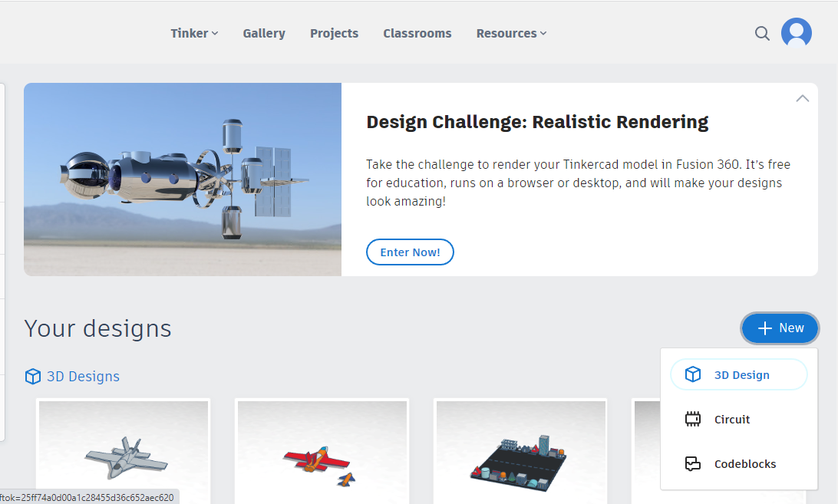Screen dimensions: 838x504
Task: Open the Tinker dropdown menu
Action: (x=194, y=33)
